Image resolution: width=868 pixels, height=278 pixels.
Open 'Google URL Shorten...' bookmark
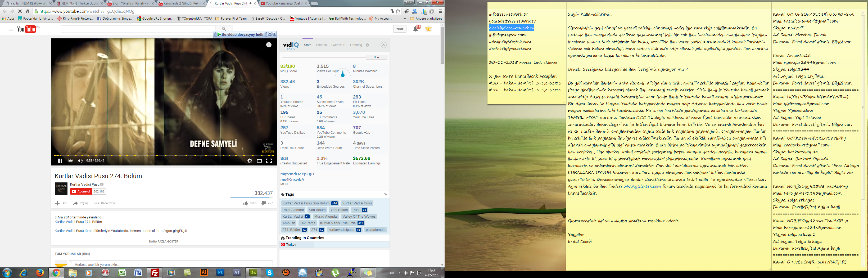click(155, 19)
